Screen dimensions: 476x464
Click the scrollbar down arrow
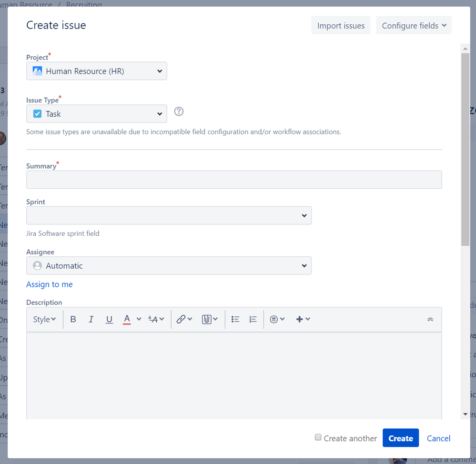coord(466,414)
